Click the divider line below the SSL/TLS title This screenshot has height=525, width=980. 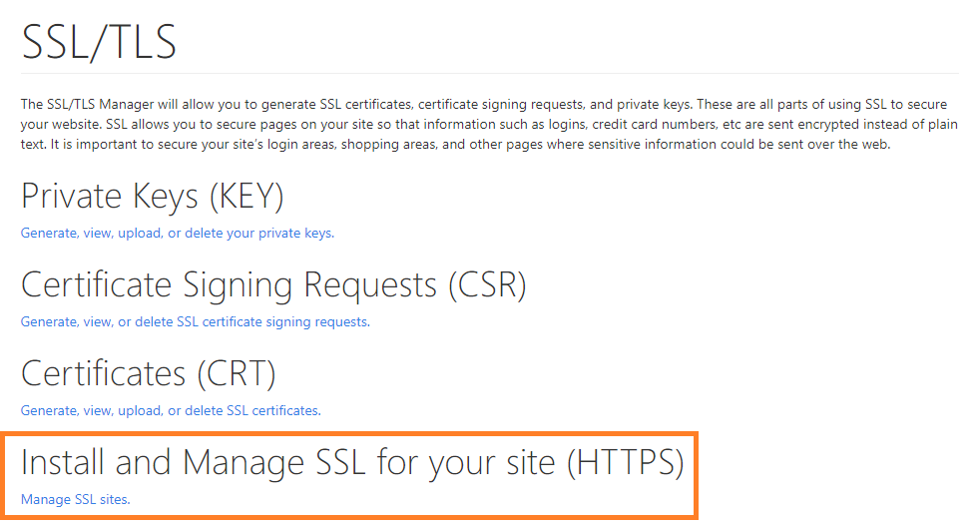(489, 74)
